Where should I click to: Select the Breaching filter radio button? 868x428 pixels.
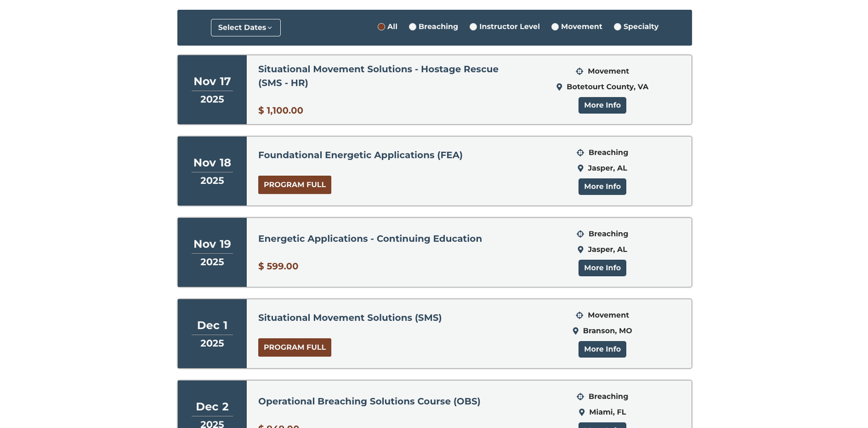coord(412,27)
